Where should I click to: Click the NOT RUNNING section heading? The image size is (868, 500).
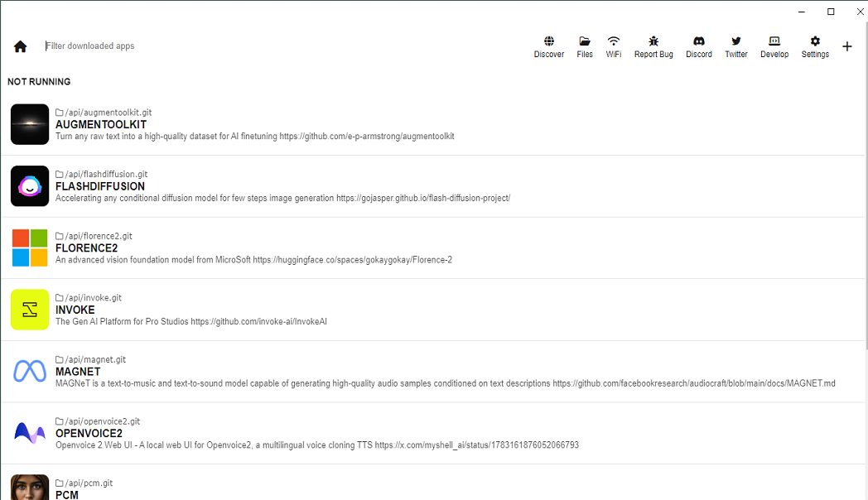39,82
